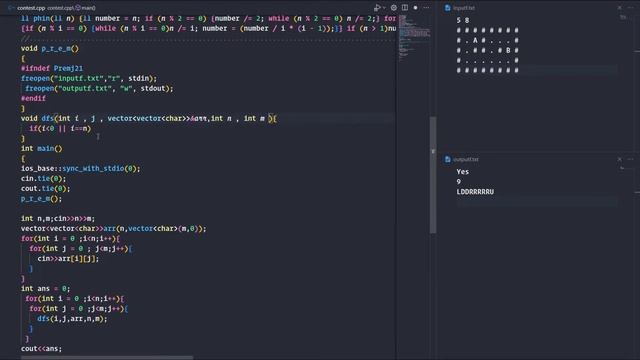The image size is (640, 360).
Task: Select the contest.cpp editor tab
Action: tap(31, 8)
